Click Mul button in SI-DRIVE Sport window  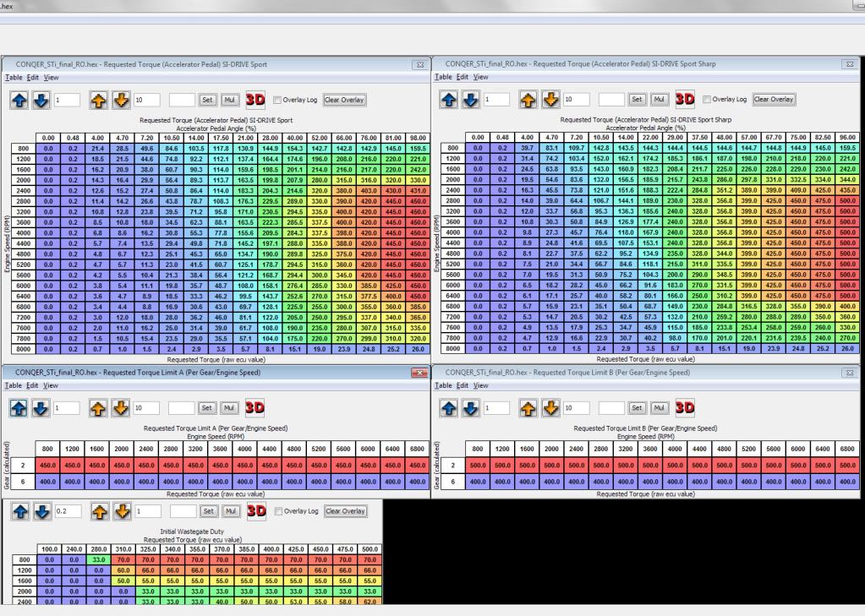pos(230,100)
